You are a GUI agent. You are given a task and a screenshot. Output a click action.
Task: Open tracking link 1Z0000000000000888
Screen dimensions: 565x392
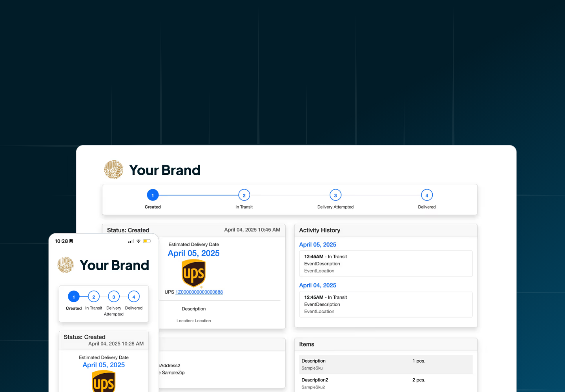199,292
